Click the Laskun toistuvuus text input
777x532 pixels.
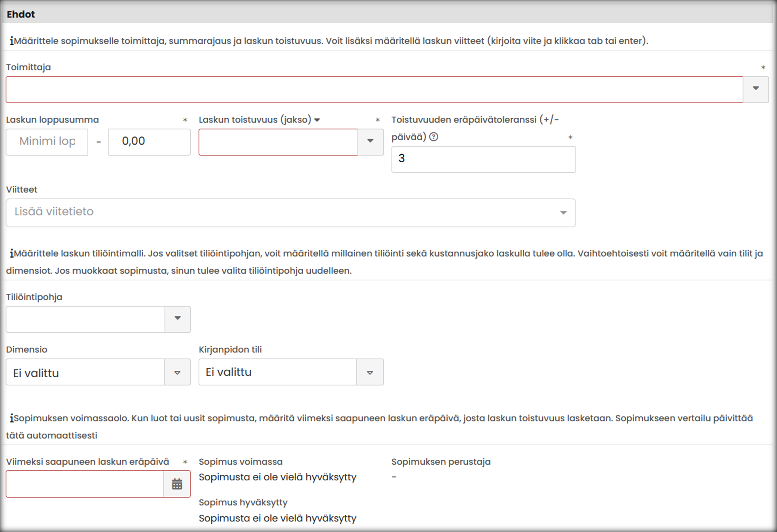point(278,142)
